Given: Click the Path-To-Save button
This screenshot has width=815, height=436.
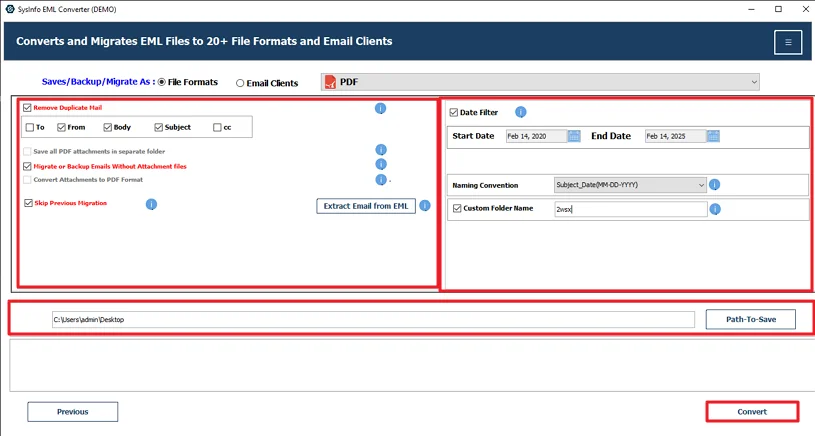Looking at the screenshot, I should pyautogui.click(x=751, y=319).
